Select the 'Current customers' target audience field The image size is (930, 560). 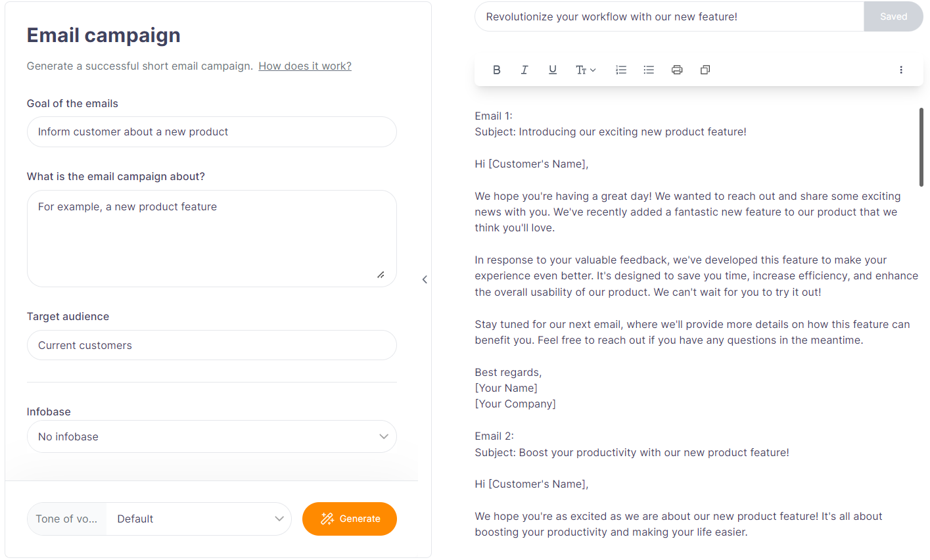(x=212, y=345)
